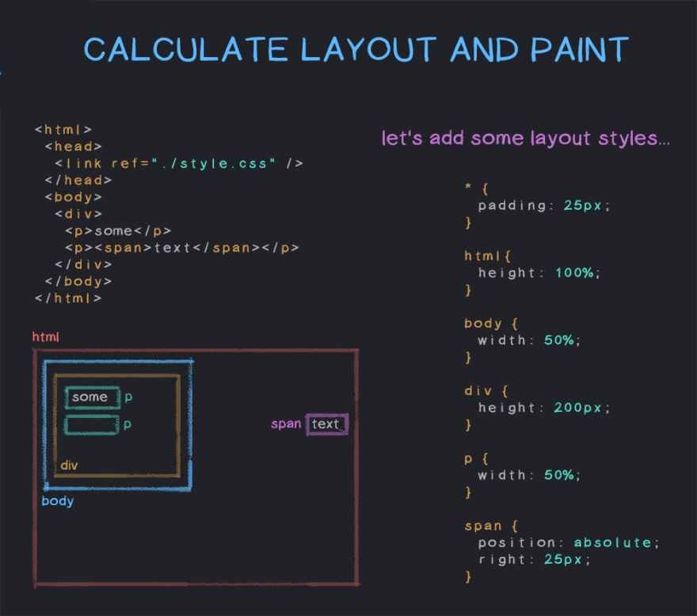This screenshot has width=697, height=616.
Task: Click the purple box containing "text"
Action: pyautogui.click(x=327, y=424)
